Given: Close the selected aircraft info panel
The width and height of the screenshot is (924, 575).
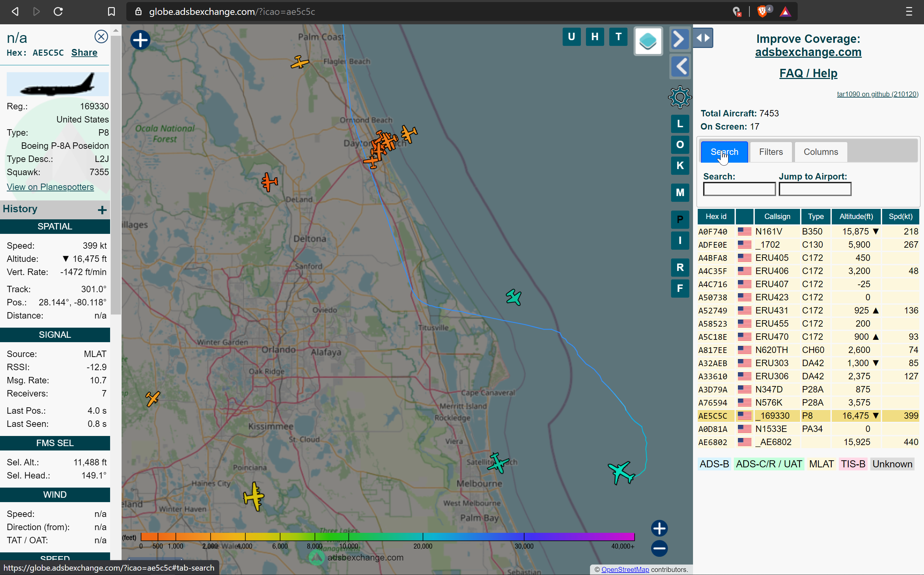Looking at the screenshot, I should [101, 36].
